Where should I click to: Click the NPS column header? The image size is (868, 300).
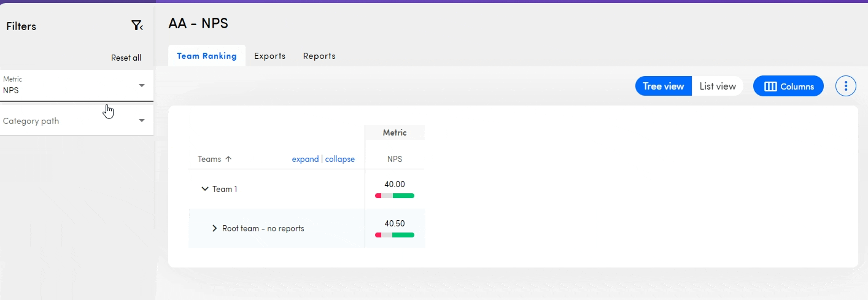394,159
